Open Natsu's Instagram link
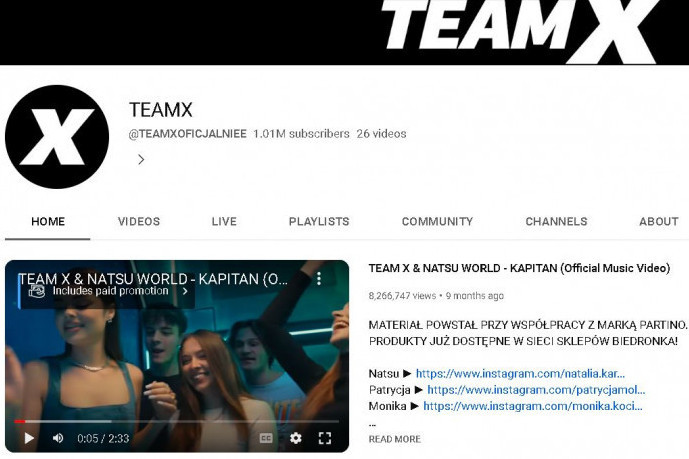This screenshot has height=459, width=689. tap(520, 374)
